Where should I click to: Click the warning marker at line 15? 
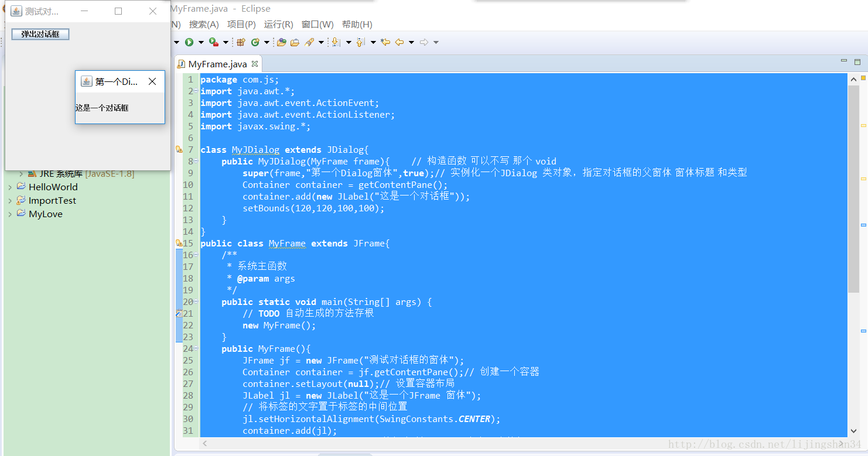[179, 244]
